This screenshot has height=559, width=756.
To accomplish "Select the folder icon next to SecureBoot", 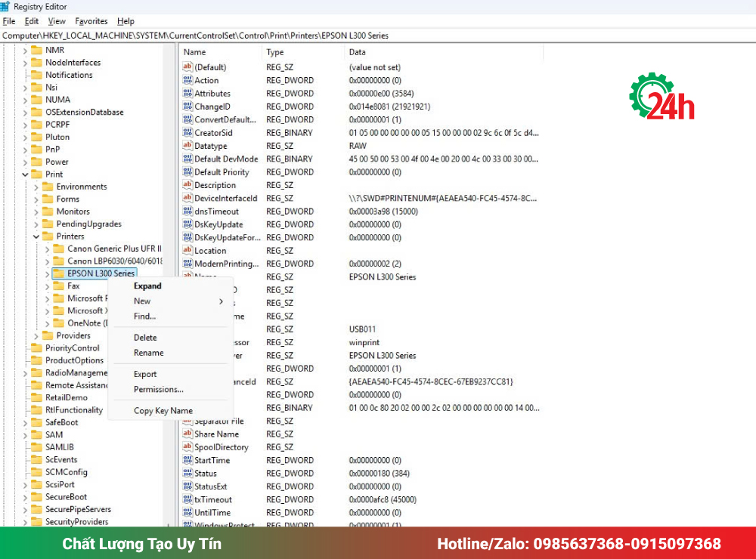I will (36, 496).
